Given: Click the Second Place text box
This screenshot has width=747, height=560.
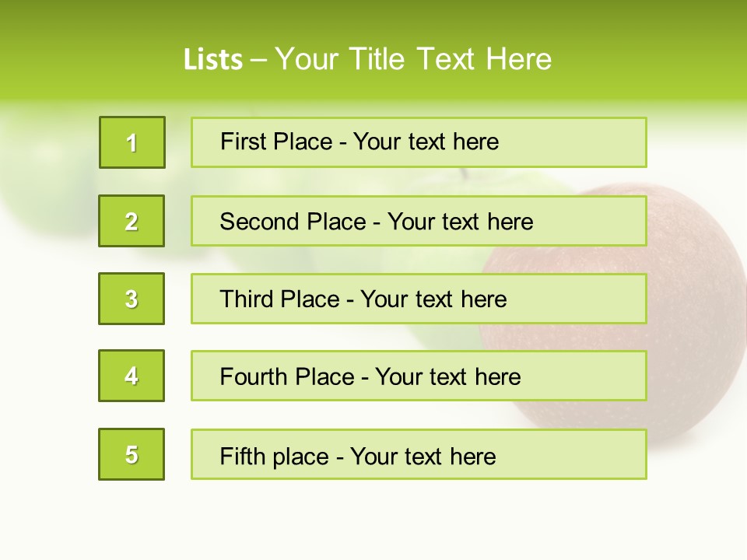Looking at the screenshot, I should point(419,221).
